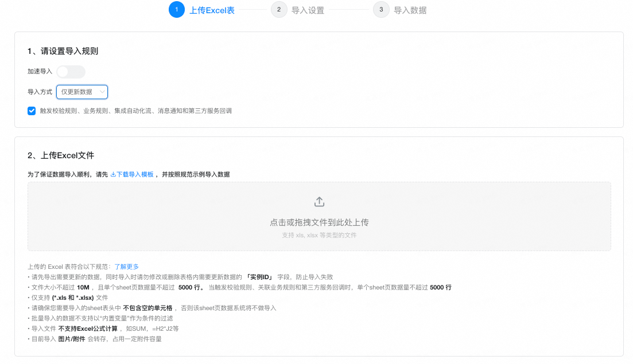Click the 下载导入模板 link text
This screenshot has height=364, width=633.
(135, 174)
